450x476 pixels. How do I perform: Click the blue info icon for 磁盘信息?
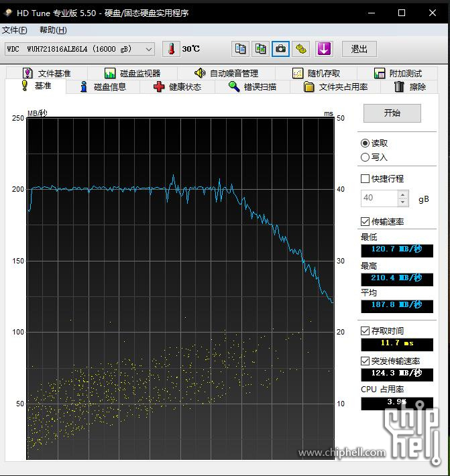click(84, 87)
